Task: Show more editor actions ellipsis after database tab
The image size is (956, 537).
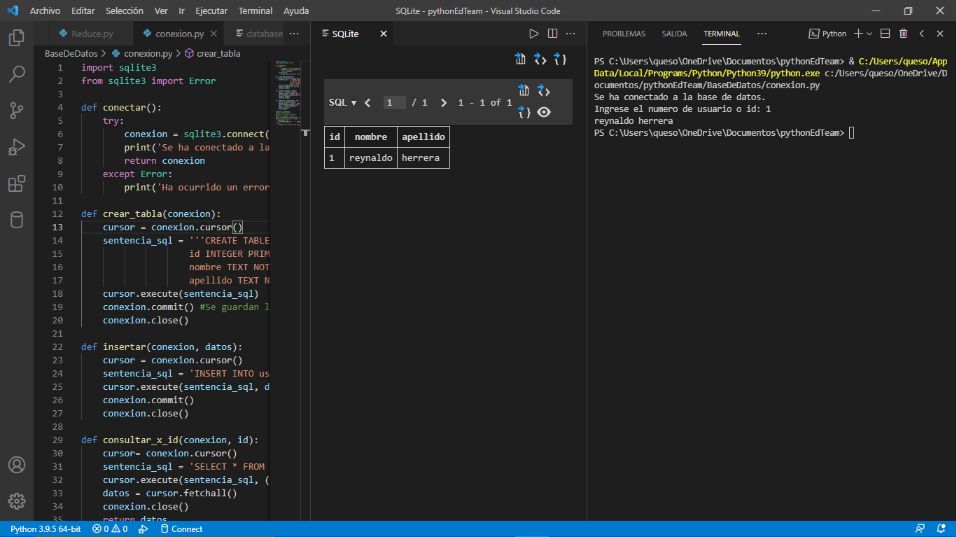Action: click(x=294, y=34)
